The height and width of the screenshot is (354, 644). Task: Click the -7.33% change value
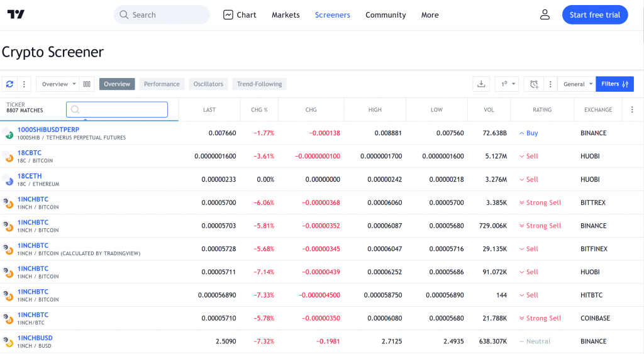coord(264,295)
